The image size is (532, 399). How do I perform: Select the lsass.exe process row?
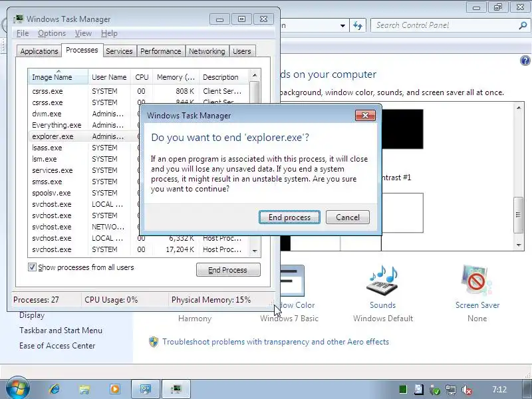pyautogui.click(x=84, y=148)
